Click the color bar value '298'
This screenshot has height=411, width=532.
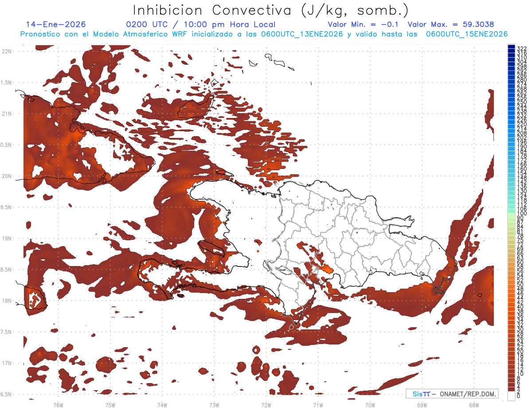pyautogui.click(x=522, y=67)
